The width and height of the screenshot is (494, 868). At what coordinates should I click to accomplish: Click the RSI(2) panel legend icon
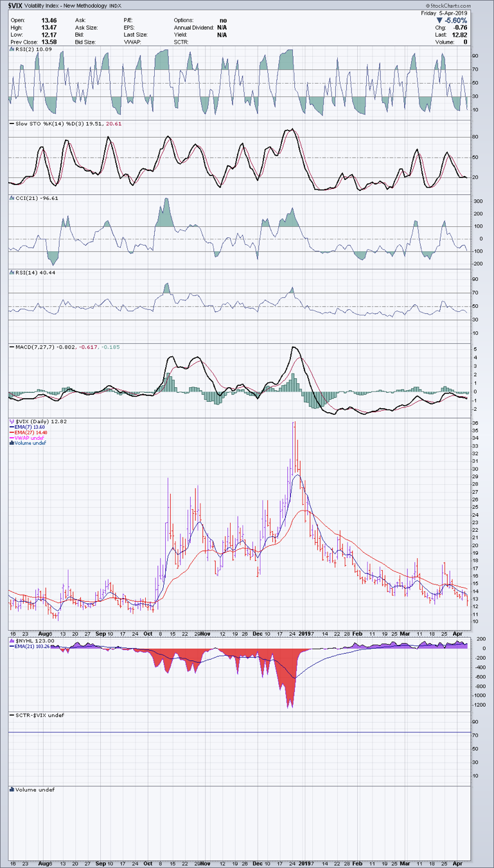[11, 49]
